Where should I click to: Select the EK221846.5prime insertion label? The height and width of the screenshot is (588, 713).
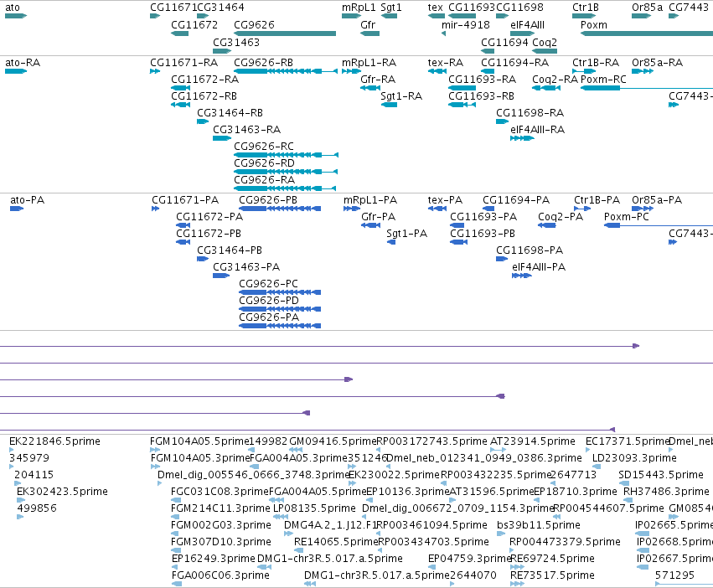tap(54, 441)
